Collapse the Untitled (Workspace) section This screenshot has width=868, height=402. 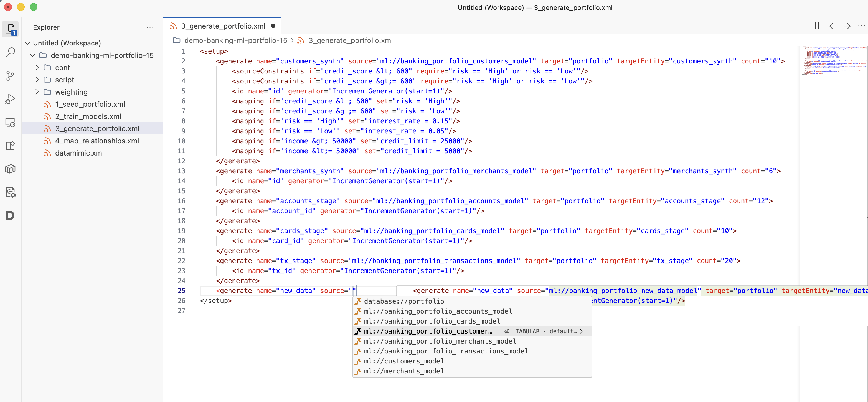point(28,43)
